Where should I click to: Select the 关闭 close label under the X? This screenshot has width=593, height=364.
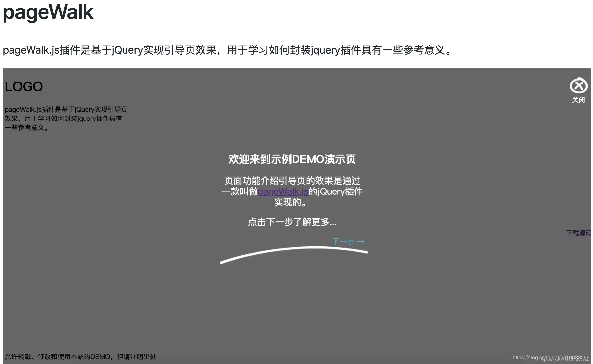click(x=579, y=100)
